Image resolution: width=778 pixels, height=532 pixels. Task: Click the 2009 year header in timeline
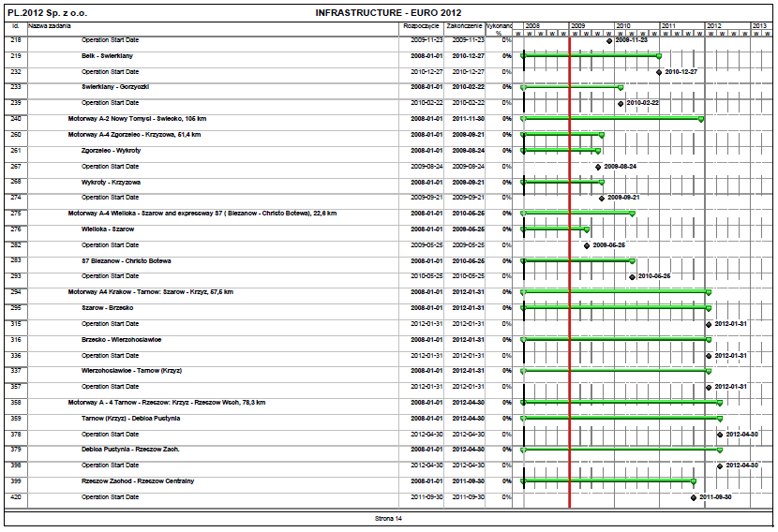pos(578,26)
